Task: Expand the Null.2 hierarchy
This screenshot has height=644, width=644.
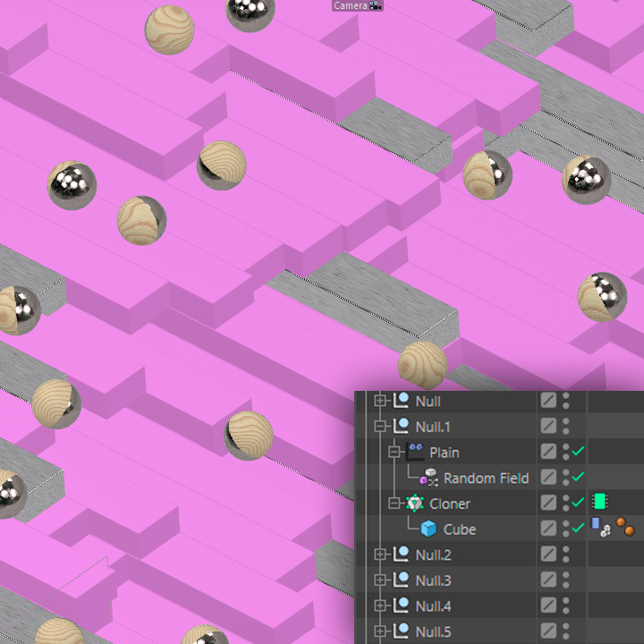Action: coord(380,555)
